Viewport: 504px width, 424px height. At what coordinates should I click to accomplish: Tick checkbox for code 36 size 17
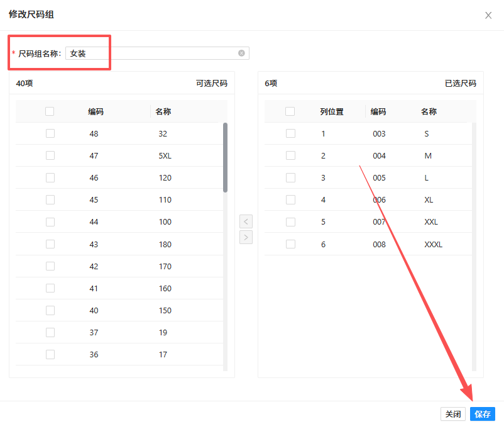pos(50,354)
